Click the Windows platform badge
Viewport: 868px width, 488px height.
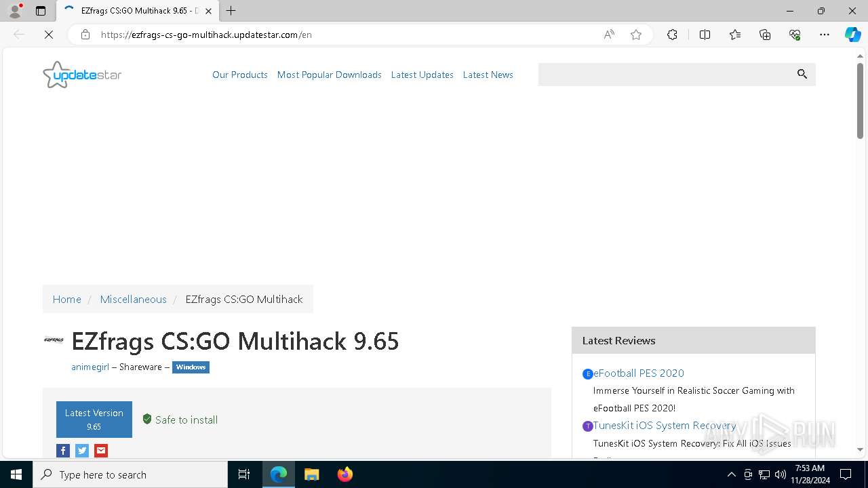click(x=191, y=367)
